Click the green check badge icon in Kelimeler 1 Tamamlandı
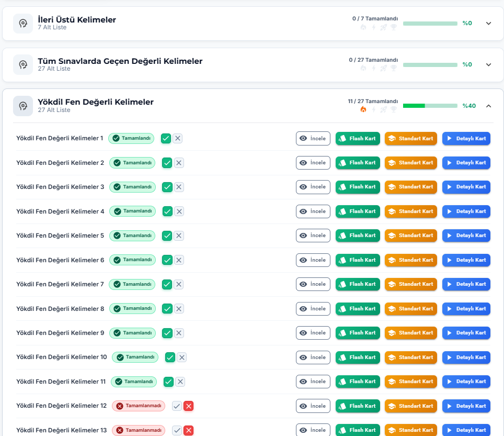 coord(116,138)
